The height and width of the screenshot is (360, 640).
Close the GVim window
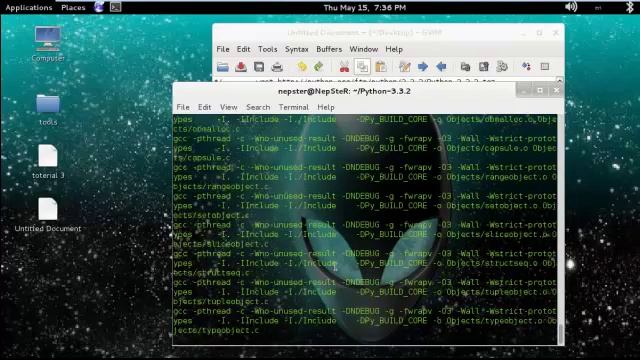[x=556, y=33]
